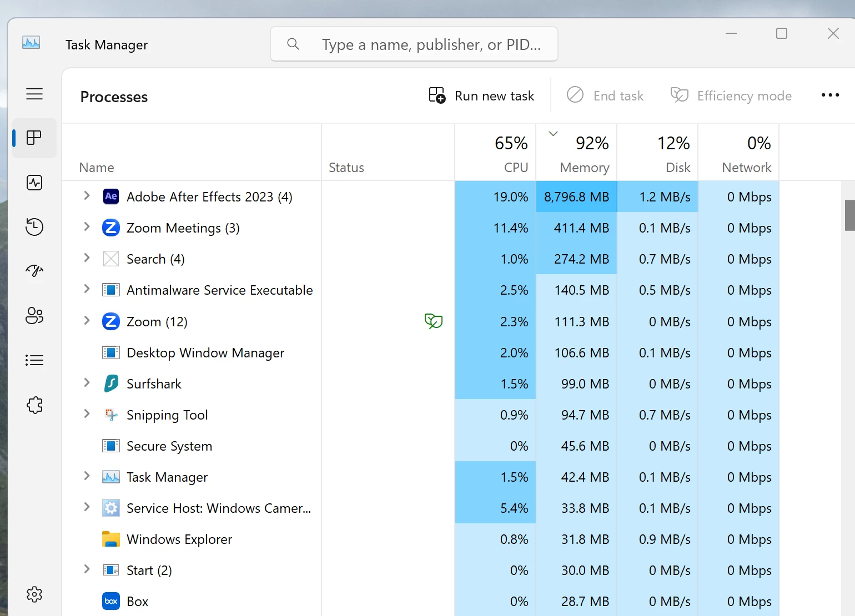
Task: Open the Users sidebar icon
Action: click(34, 316)
